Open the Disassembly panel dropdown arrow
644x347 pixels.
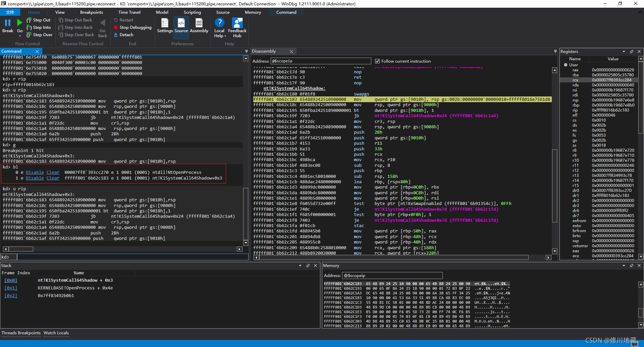tap(555, 51)
